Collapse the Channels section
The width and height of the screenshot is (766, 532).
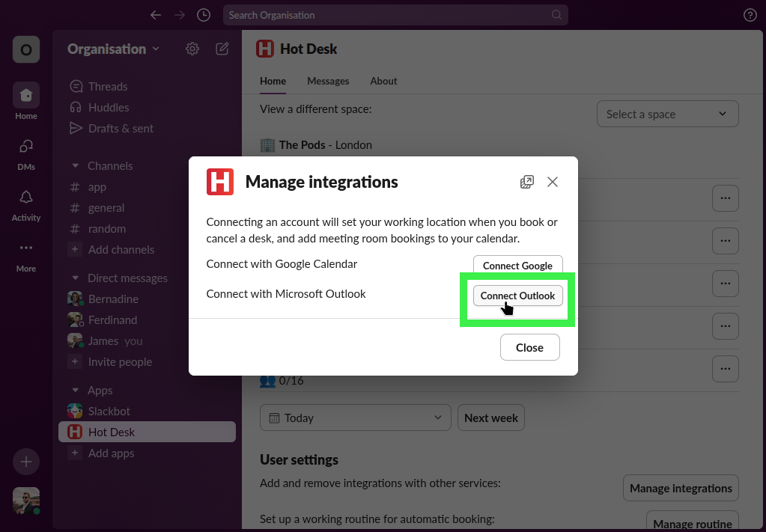click(75, 166)
